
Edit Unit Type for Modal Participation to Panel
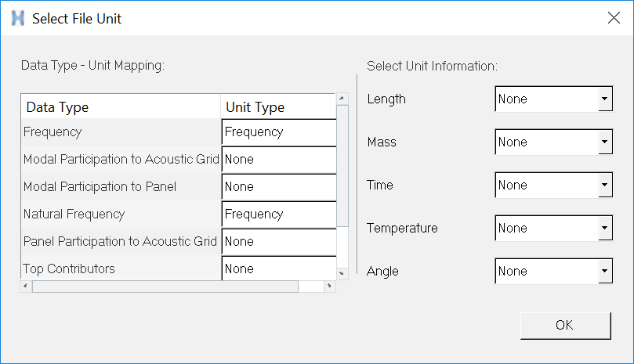[279, 187]
